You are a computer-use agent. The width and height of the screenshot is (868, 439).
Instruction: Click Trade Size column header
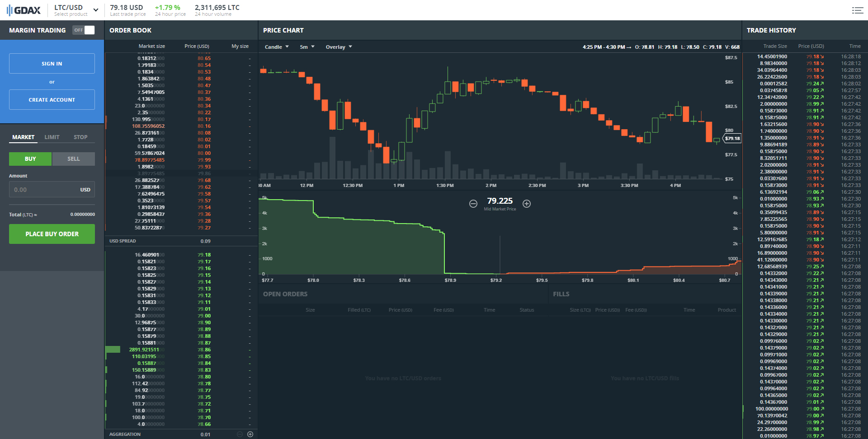(775, 46)
